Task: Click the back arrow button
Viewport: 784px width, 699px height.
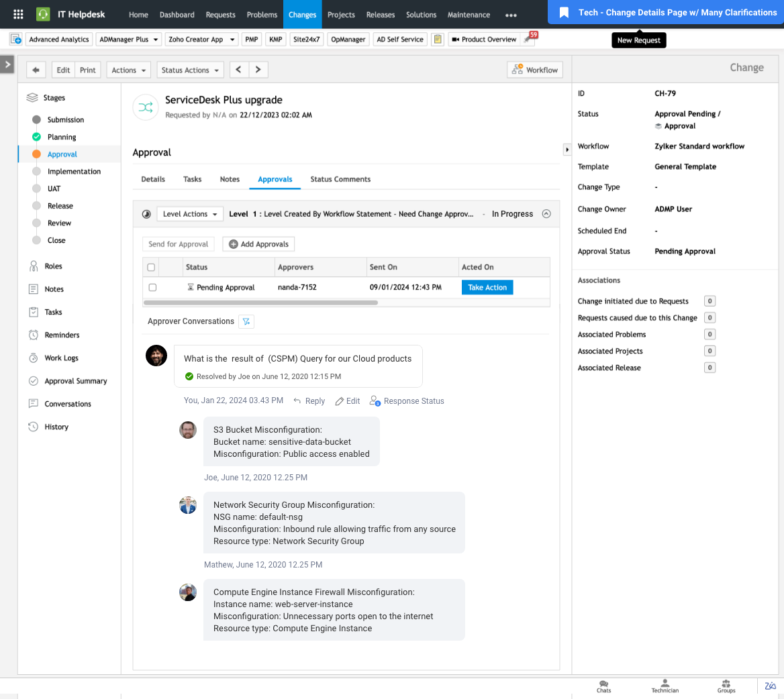Action: pos(36,70)
